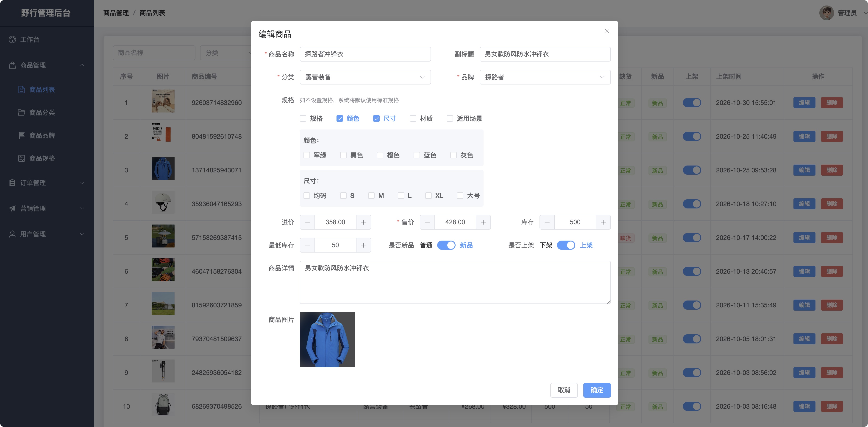Click the 商品管理 shopping bag icon
Screen dimensions: 868x427
click(12, 65)
